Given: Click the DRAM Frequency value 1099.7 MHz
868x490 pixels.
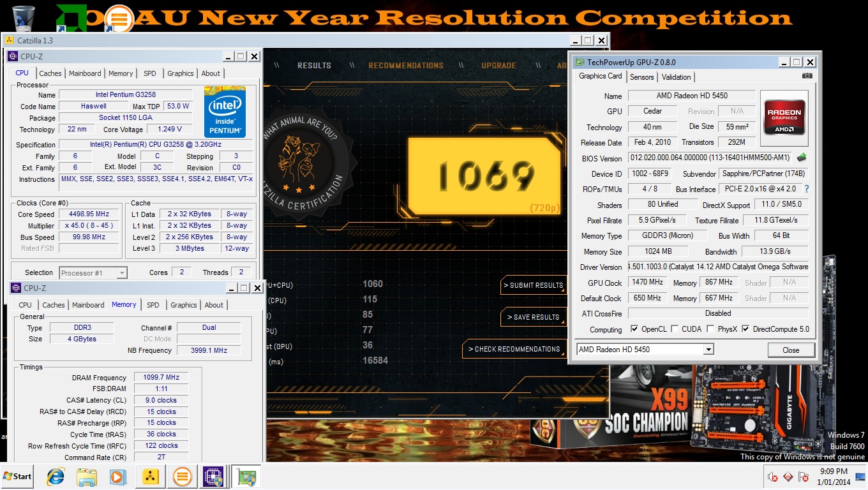Looking at the screenshot, I should click(161, 378).
